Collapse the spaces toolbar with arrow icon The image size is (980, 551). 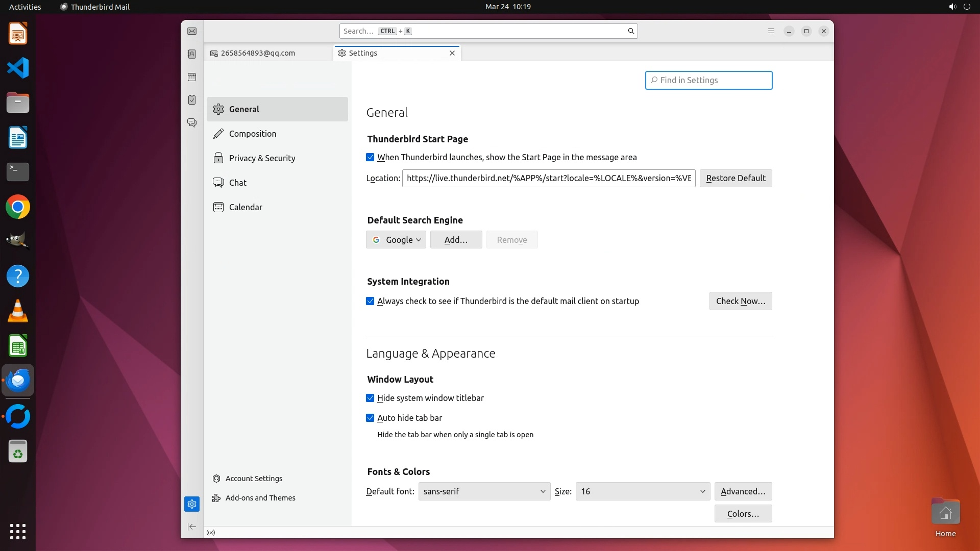(x=192, y=527)
